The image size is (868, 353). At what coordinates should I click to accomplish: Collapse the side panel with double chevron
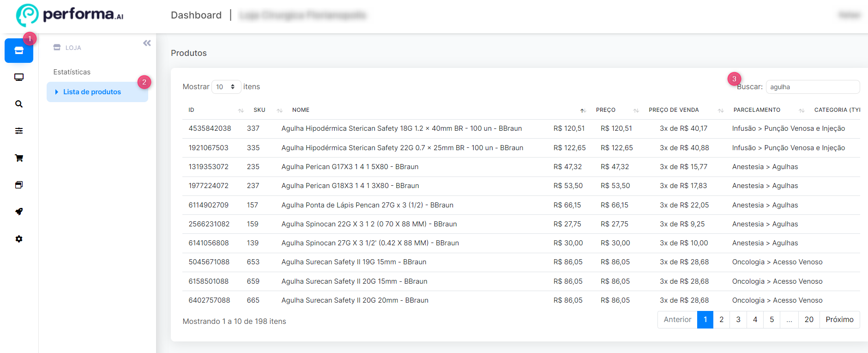[147, 43]
